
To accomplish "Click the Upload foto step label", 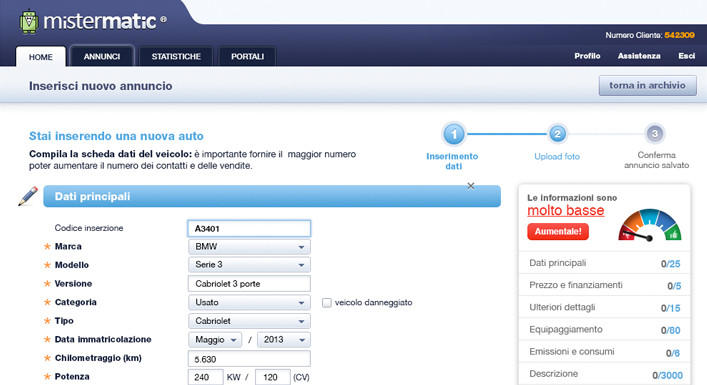I will click(557, 156).
